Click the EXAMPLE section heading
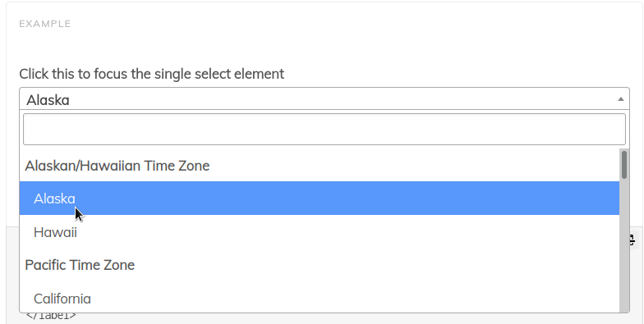The image size is (644, 324). (x=44, y=24)
